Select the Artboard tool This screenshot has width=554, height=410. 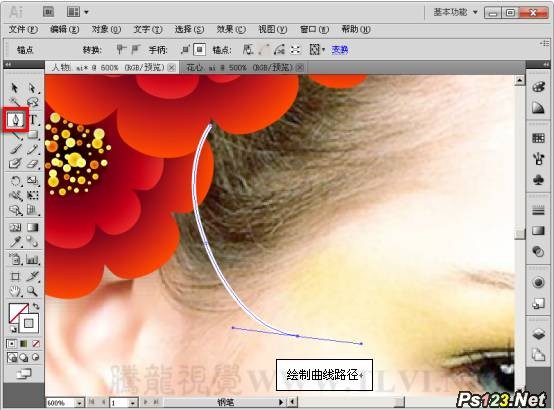(15, 276)
